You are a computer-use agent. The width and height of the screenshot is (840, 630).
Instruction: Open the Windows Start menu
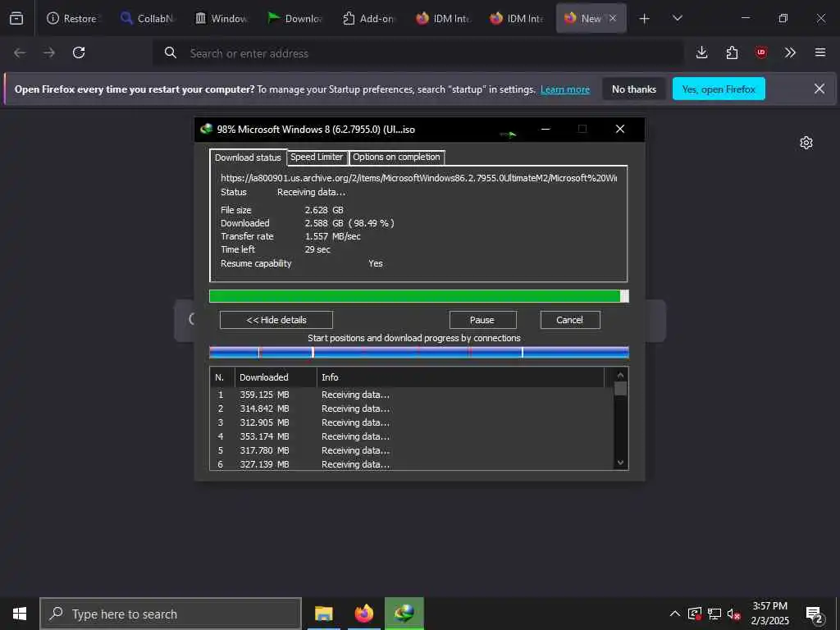20,614
